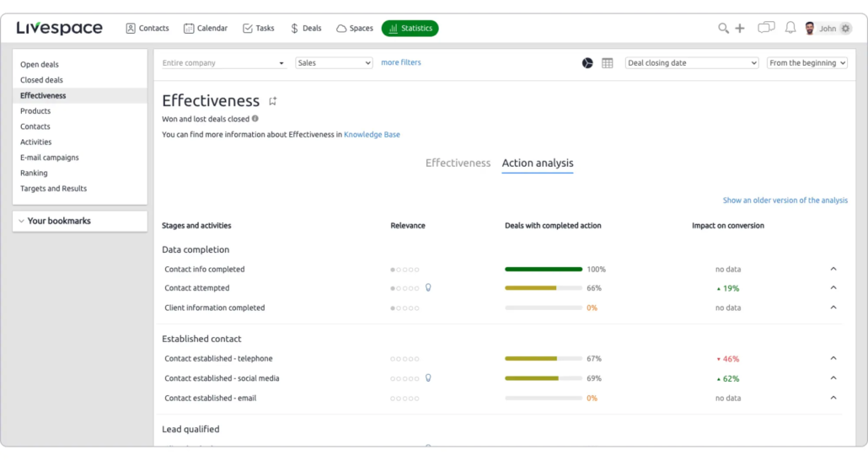The width and height of the screenshot is (868, 460).
Task: Open E-mail campaigns in sidebar
Action: point(49,158)
